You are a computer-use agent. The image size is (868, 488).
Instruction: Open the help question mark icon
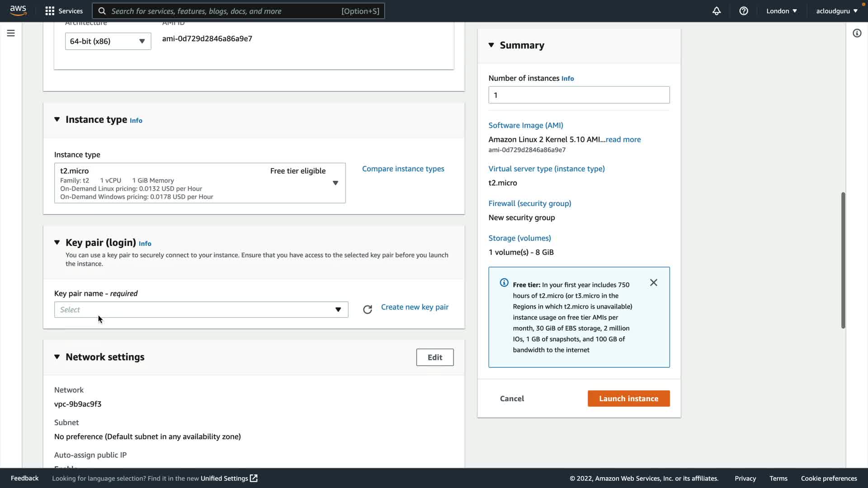tap(744, 11)
